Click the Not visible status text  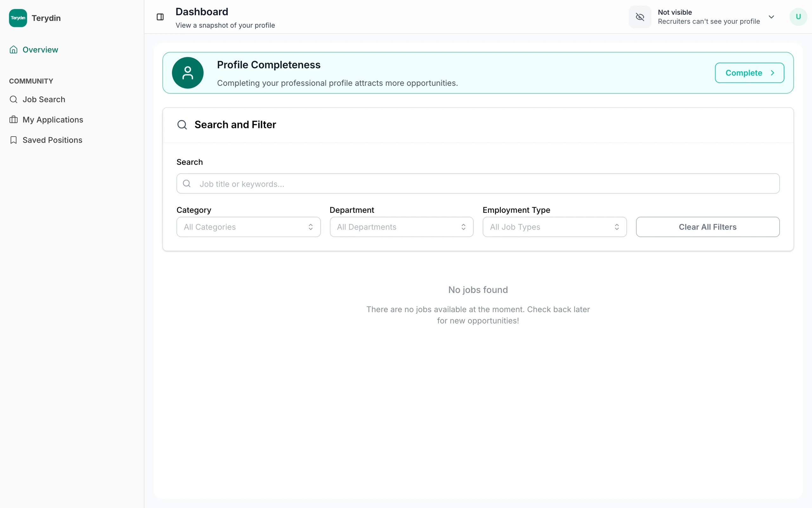675,12
